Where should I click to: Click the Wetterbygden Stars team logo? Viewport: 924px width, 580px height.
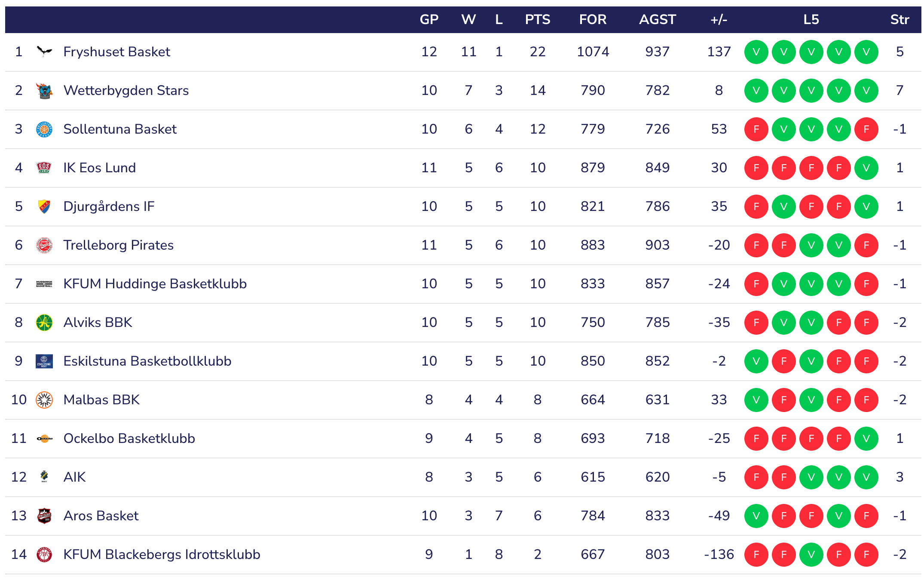point(44,91)
